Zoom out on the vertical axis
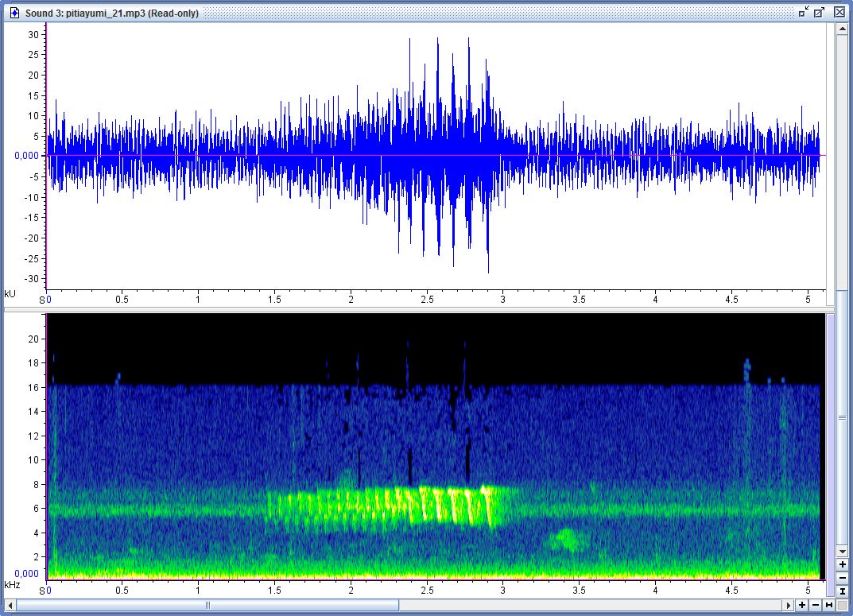 (842, 578)
